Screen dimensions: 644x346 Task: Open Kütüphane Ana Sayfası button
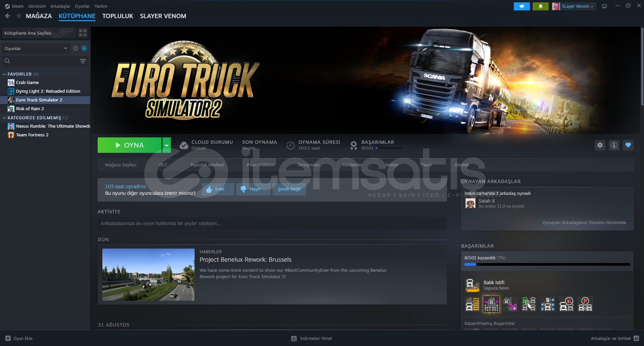(x=39, y=33)
